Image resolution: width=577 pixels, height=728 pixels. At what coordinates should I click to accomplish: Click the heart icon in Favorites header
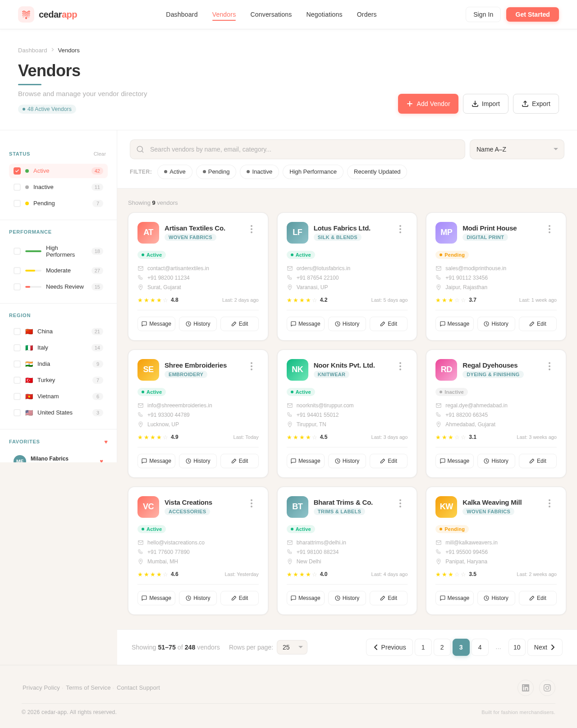tap(106, 442)
